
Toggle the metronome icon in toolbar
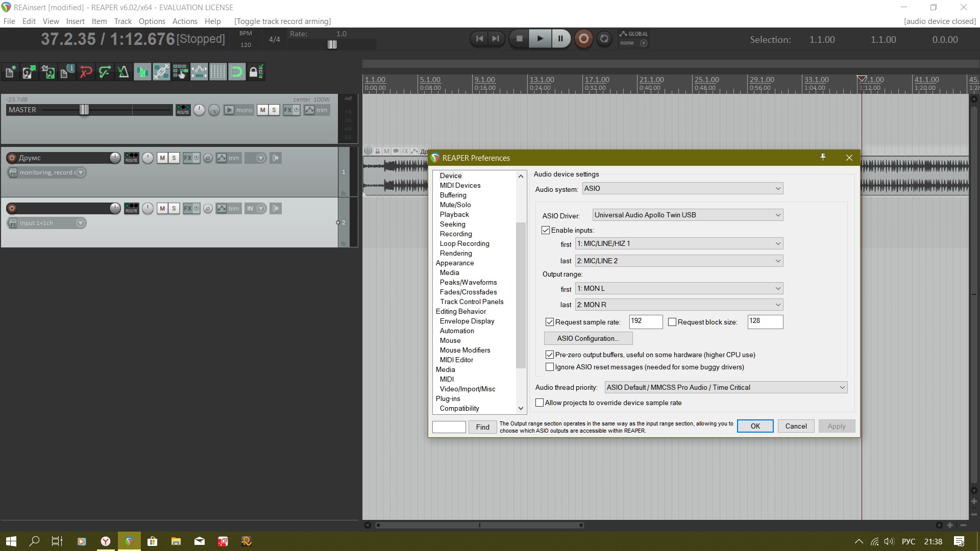[x=123, y=72]
